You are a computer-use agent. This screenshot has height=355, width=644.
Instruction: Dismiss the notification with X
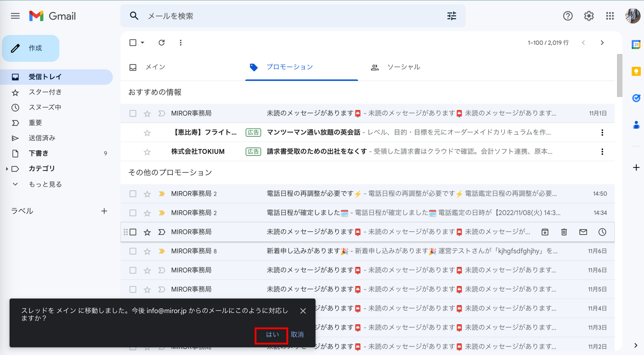pos(303,311)
